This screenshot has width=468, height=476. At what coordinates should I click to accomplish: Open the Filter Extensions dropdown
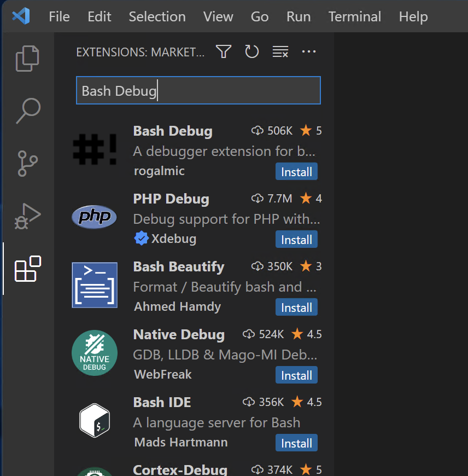coord(223,51)
